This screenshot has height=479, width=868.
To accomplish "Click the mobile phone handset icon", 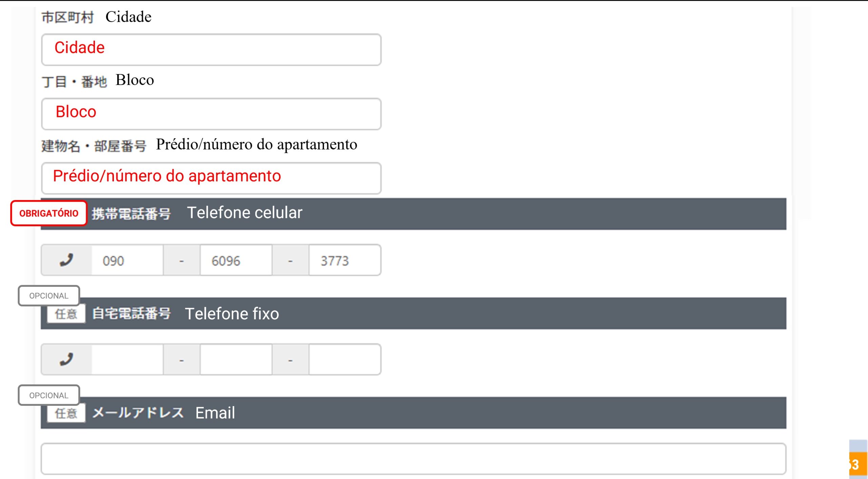I will (66, 260).
